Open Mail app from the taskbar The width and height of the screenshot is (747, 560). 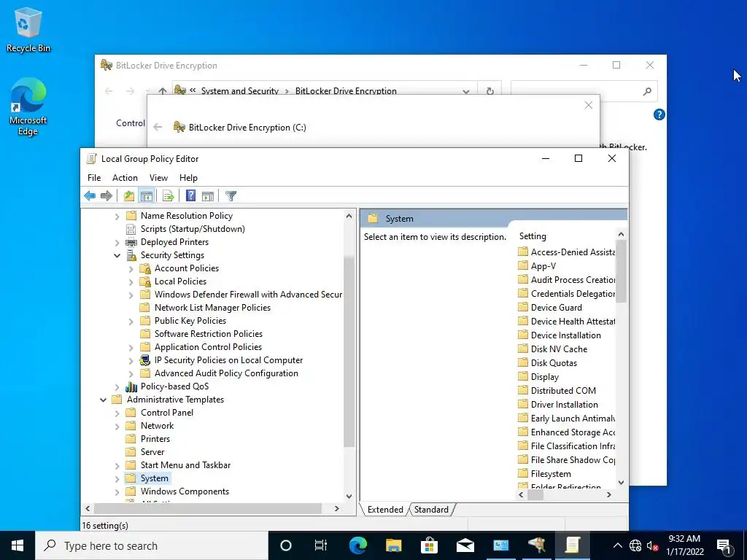(465, 545)
